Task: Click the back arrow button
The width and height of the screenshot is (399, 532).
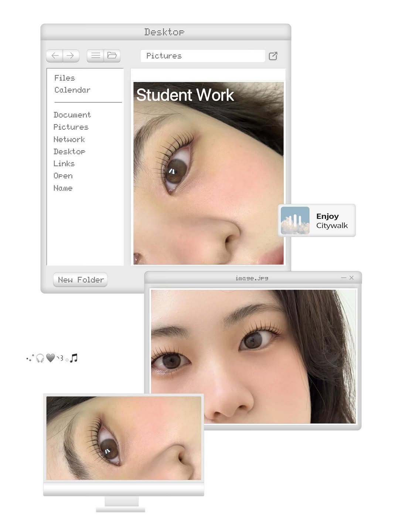Action: click(x=55, y=56)
